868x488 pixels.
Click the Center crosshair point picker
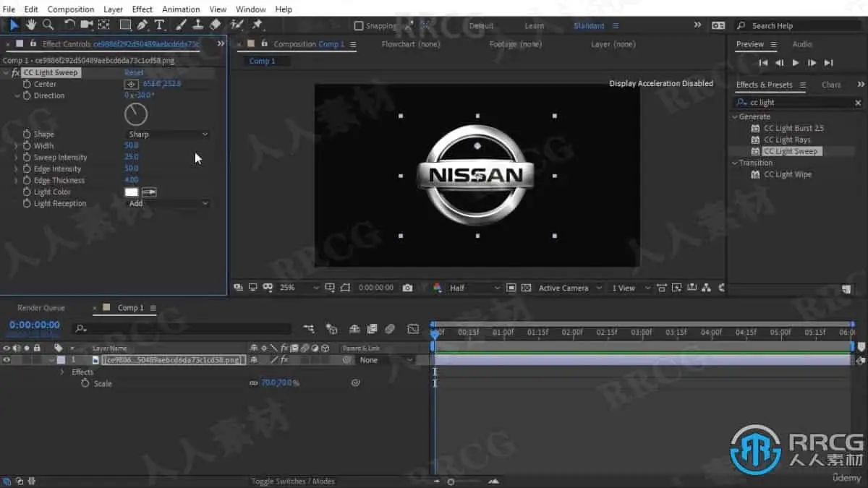click(132, 84)
